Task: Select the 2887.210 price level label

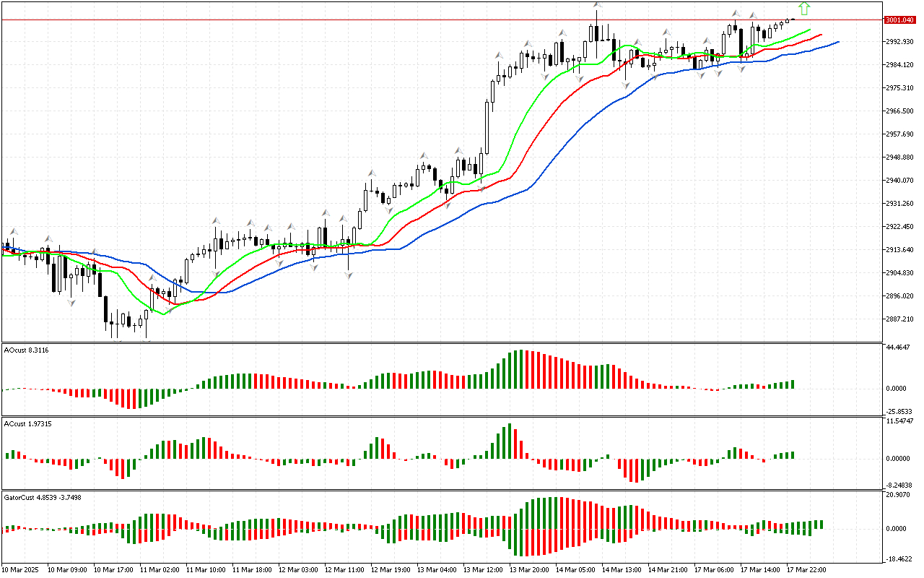Action: [x=899, y=319]
